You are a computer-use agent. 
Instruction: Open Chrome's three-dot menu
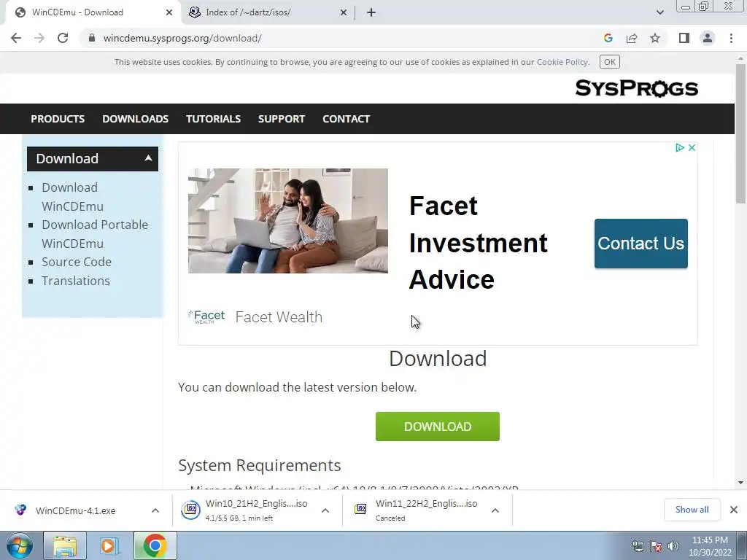tap(731, 38)
